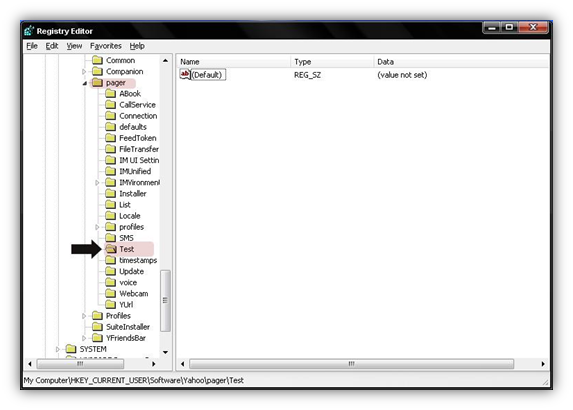The width and height of the screenshot is (573, 410).
Task: Click the right pane's horizontal scrollbar thumb
Action: 351,364
